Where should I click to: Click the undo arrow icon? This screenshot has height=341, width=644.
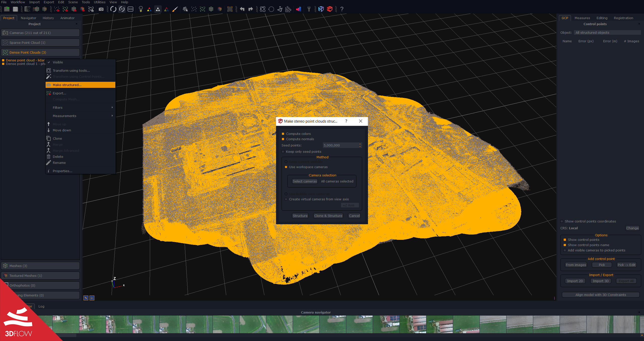pos(242,9)
